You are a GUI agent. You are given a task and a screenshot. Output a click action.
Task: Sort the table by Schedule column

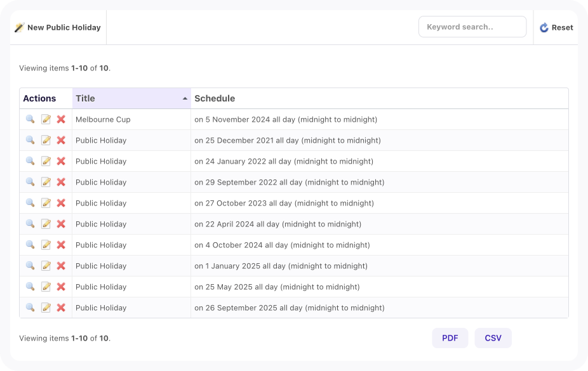click(215, 98)
